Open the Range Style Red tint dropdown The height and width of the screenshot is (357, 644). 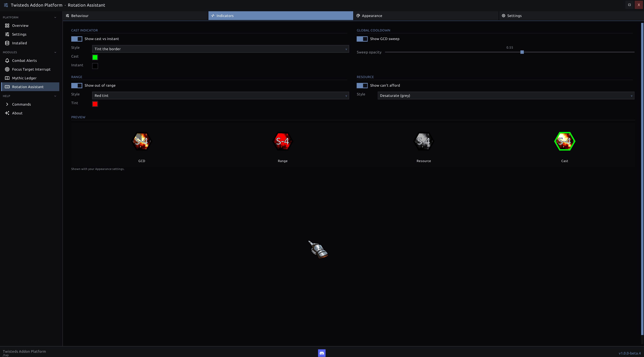(221, 96)
